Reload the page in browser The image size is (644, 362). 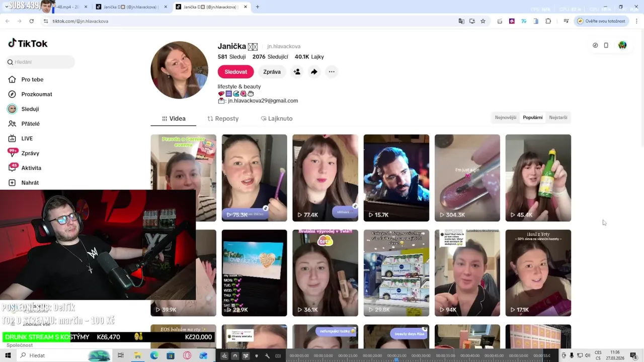pyautogui.click(x=31, y=21)
